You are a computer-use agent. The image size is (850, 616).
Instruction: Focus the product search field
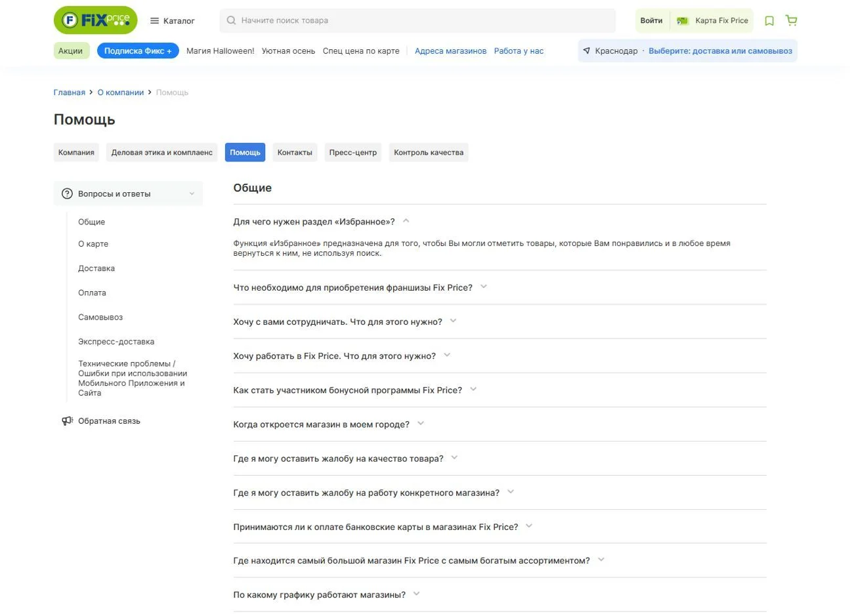pyautogui.click(x=417, y=20)
